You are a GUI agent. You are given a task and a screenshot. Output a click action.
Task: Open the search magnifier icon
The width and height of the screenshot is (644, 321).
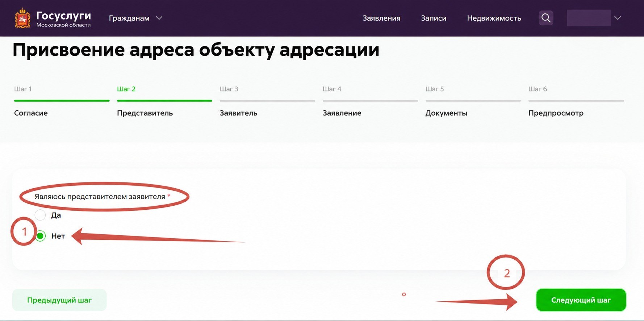[x=546, y=18]
